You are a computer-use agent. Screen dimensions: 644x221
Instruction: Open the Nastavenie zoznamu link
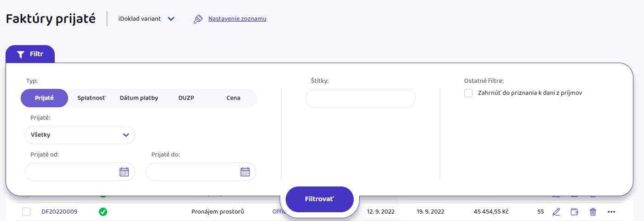[237, 19]
